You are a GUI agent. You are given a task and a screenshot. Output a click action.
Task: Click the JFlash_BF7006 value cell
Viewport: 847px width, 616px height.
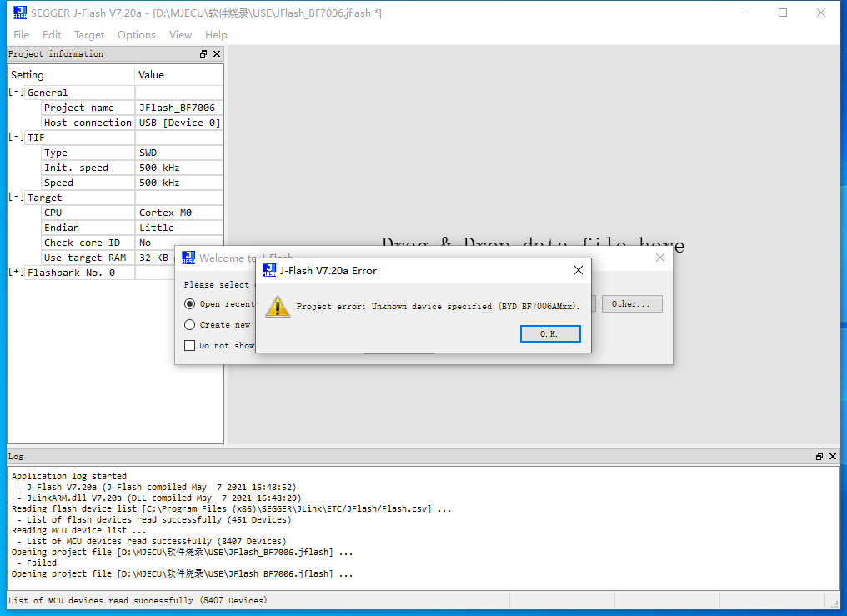[x=178, y=108]
